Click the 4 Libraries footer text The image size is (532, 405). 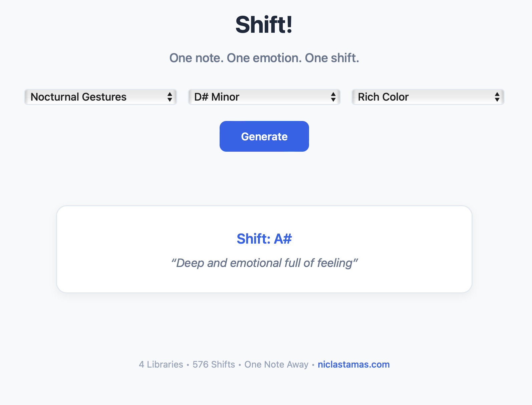161,364
